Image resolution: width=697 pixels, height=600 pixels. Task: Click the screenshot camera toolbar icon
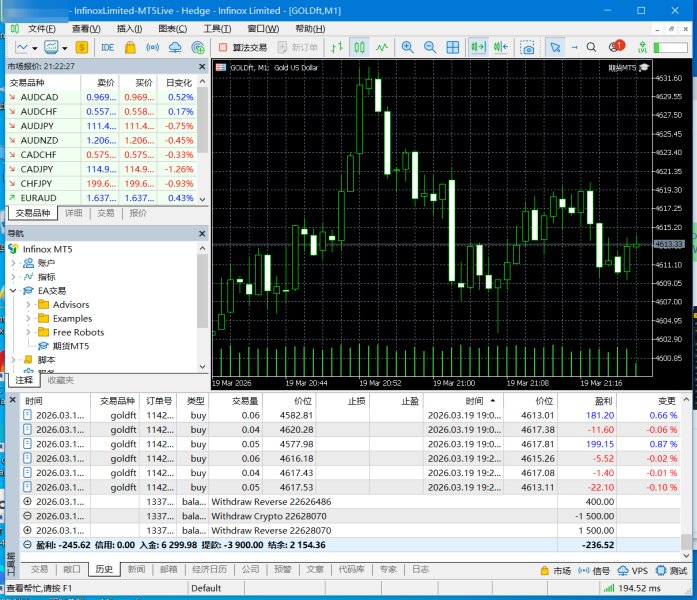(527, 47)
